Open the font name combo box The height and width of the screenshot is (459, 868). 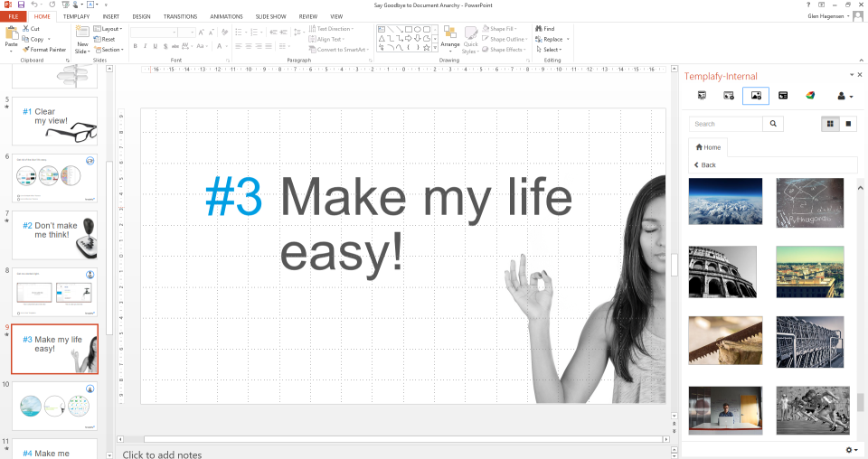154,32
